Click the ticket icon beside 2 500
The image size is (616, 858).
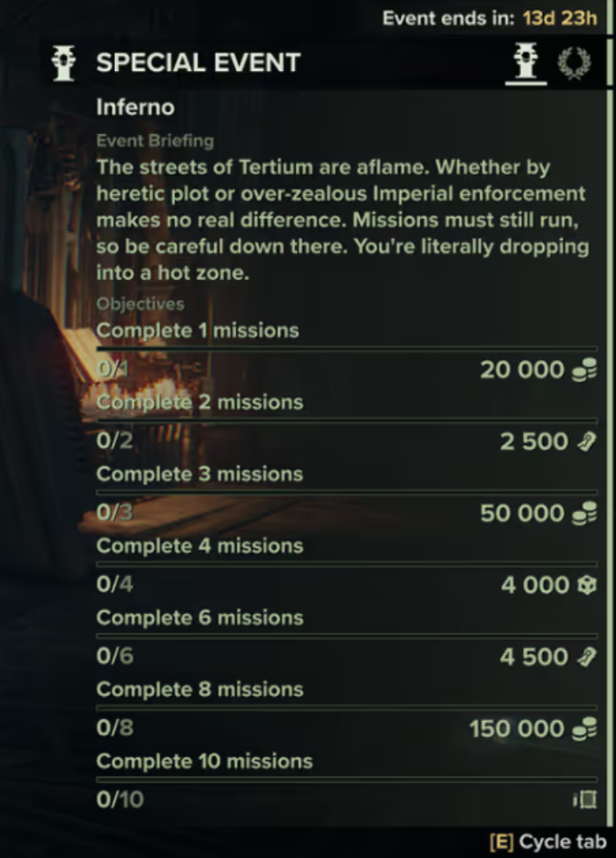tap(586, 442)
